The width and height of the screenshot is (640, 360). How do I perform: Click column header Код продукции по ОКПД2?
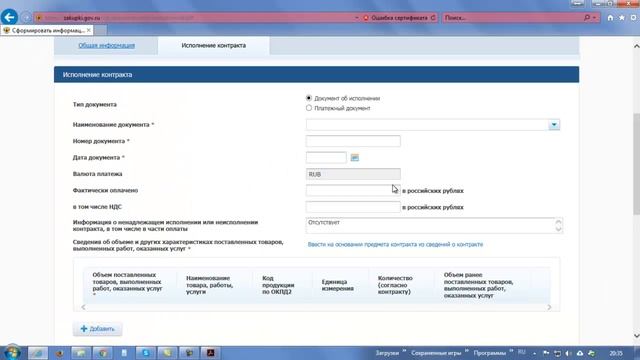click(278, 285)
